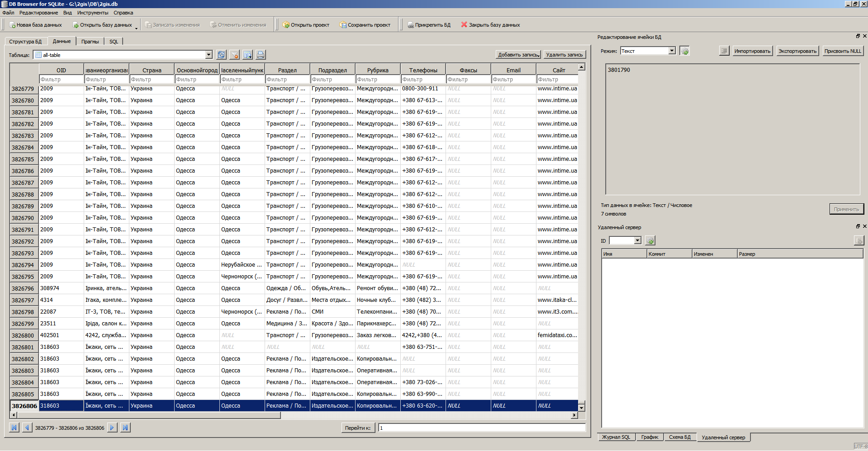The height and width of the screenshot is (451, 868).
Task: Expand the 'Режим' Текст mode dropdown
Action: coord(672,51)
